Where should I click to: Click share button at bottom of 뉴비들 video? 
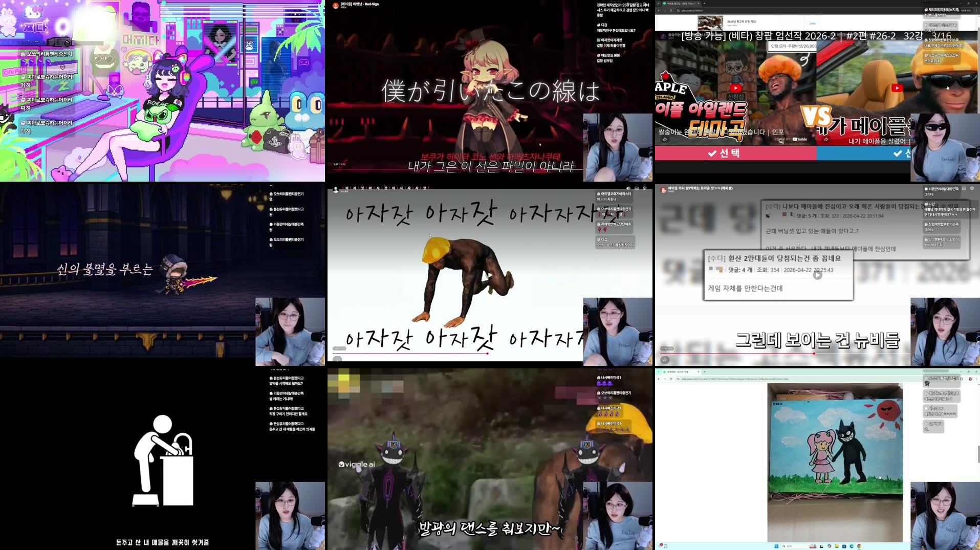click(x=665, y=360)
